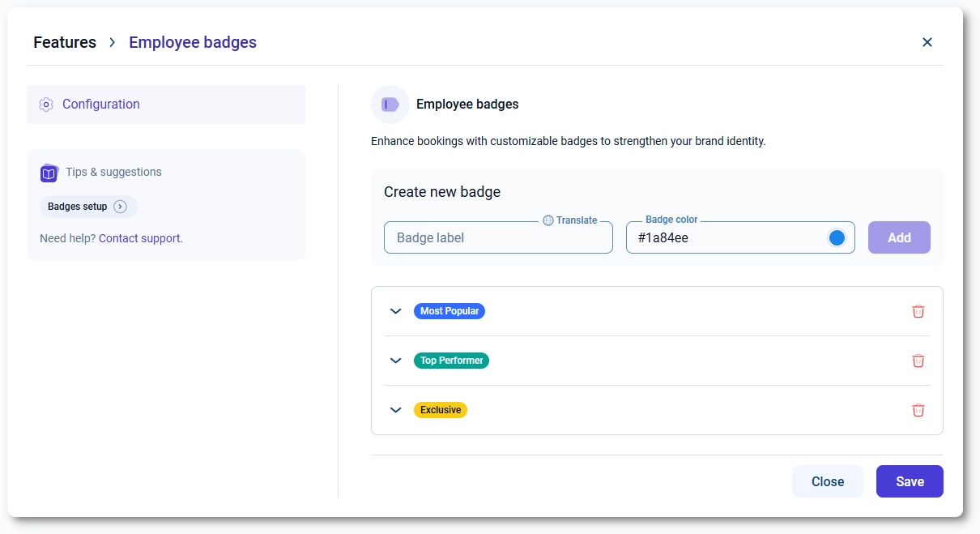Click the Employee badges tag icon
This screenshot has height=534, width=980.
[x=390, y=105]
